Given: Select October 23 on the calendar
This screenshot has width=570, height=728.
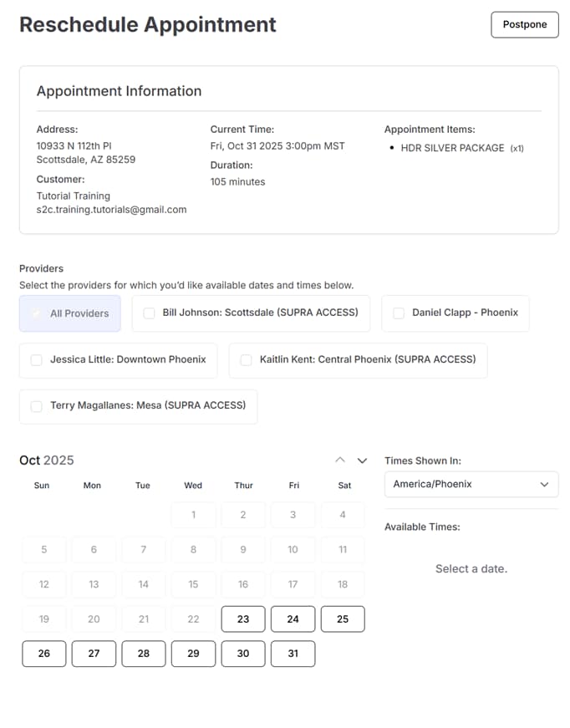Looking at the screenshot, I should (243, 619).
